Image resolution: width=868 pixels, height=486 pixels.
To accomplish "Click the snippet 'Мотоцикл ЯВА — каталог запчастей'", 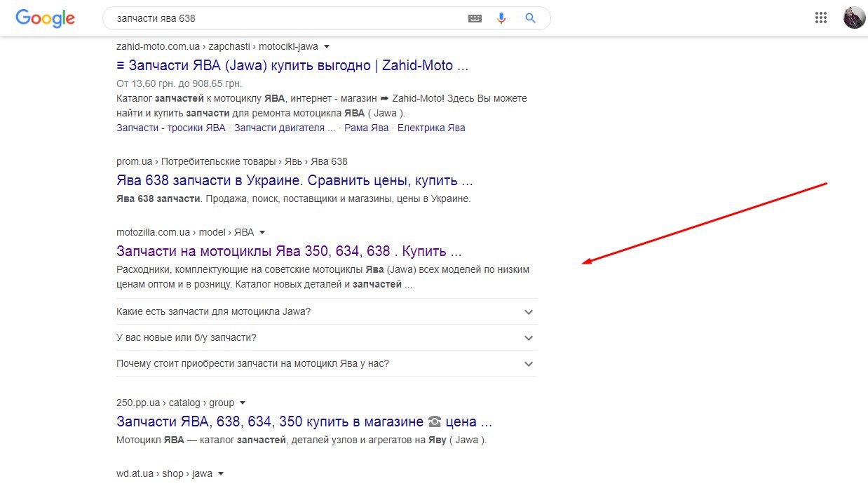I will 301,440.
